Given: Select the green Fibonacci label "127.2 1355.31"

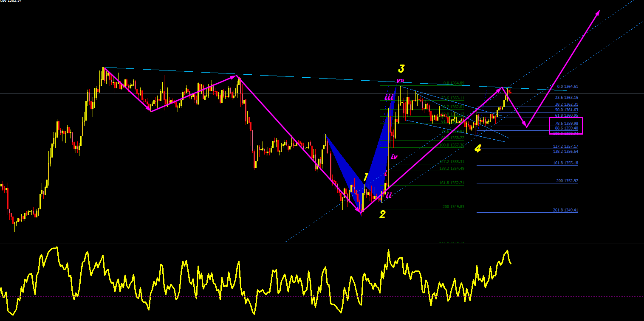Looking at the screenshot, I should [452, 162].
